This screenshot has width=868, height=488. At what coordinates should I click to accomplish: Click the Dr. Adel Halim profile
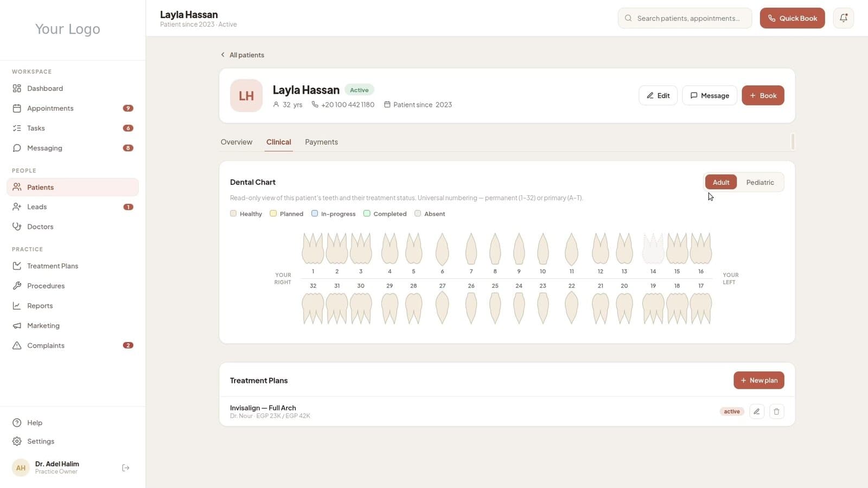point(57,467)
